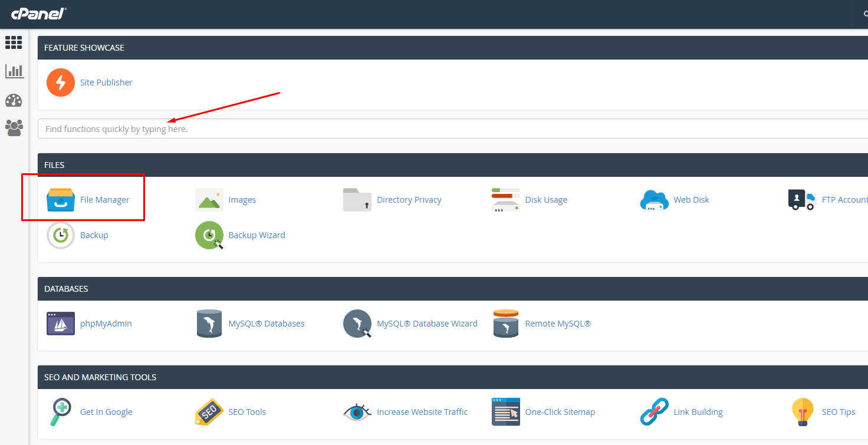Open the SEO Tips text link
This screenshot has height=445, width=868.
click(839, 412)
